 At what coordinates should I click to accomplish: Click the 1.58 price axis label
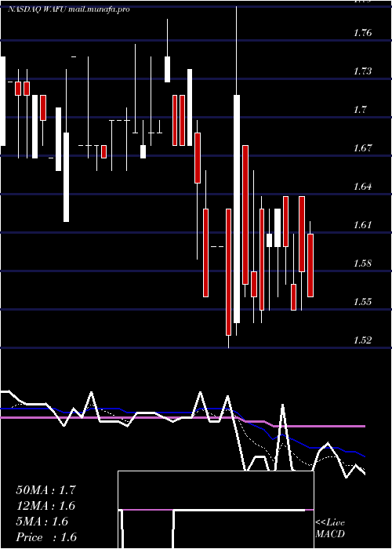(x=362, y=264)
